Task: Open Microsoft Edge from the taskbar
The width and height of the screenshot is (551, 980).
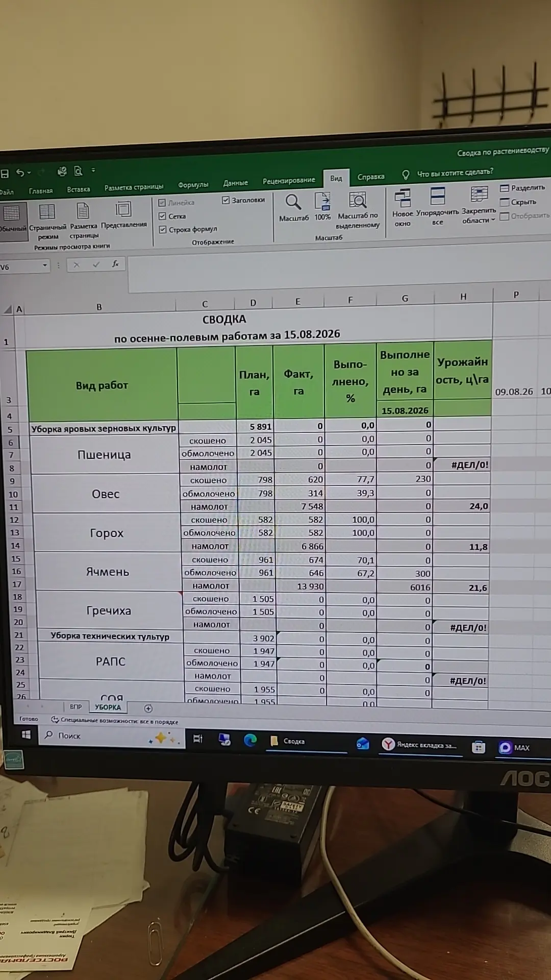Action: point(250,740)
